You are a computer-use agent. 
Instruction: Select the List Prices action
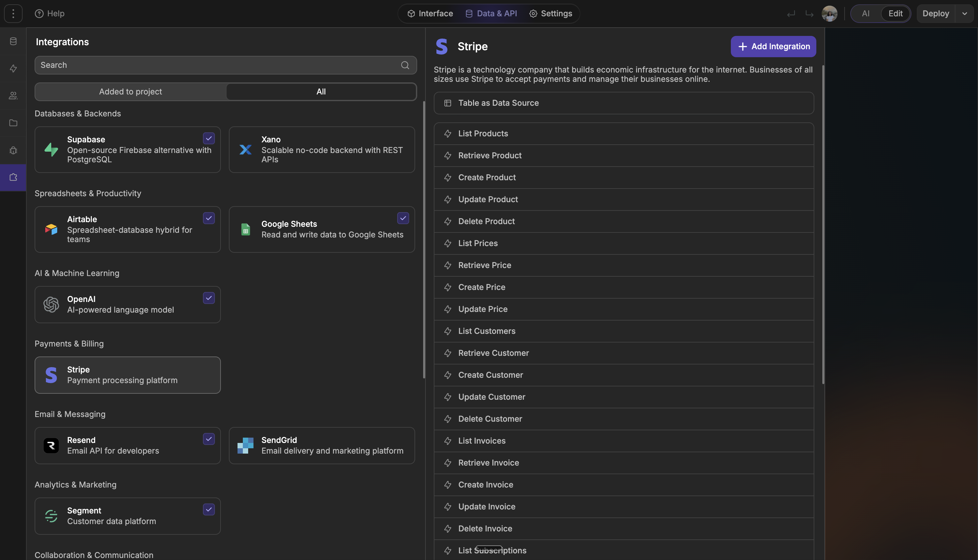[624, 243]
